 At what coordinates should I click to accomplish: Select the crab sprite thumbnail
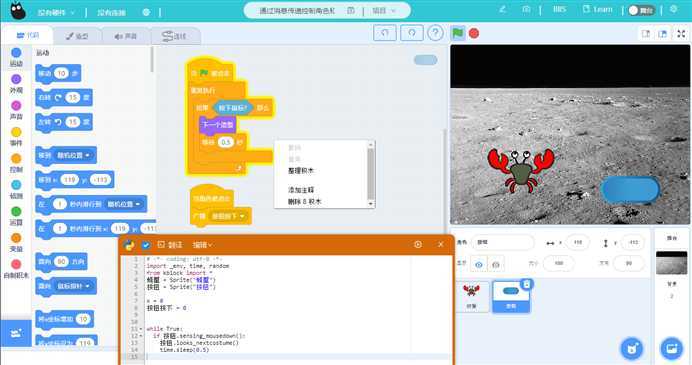click(471, 296)
